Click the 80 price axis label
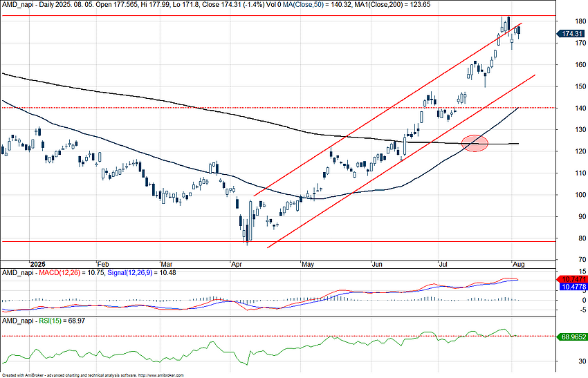588x378 pixels. pyautogui.click(x=582, y=238)
